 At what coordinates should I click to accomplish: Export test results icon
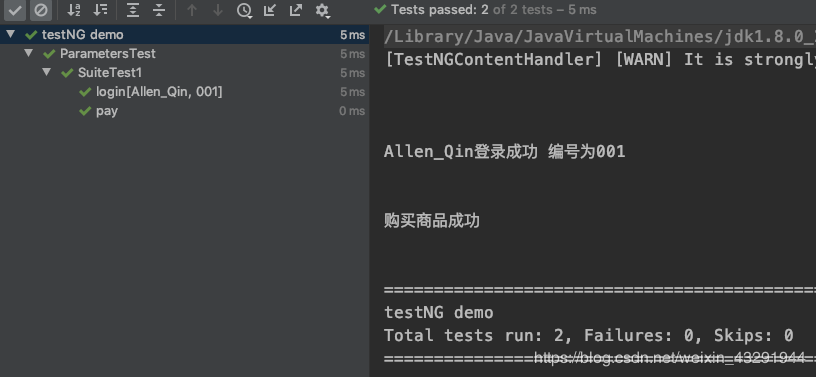pyautogui.click(x=296, y=10)
